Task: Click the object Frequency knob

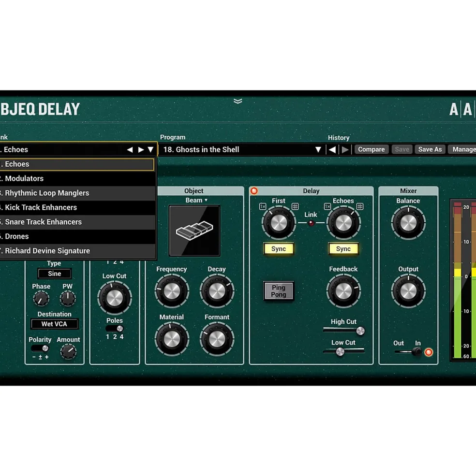Action: [x=172, y=291]
